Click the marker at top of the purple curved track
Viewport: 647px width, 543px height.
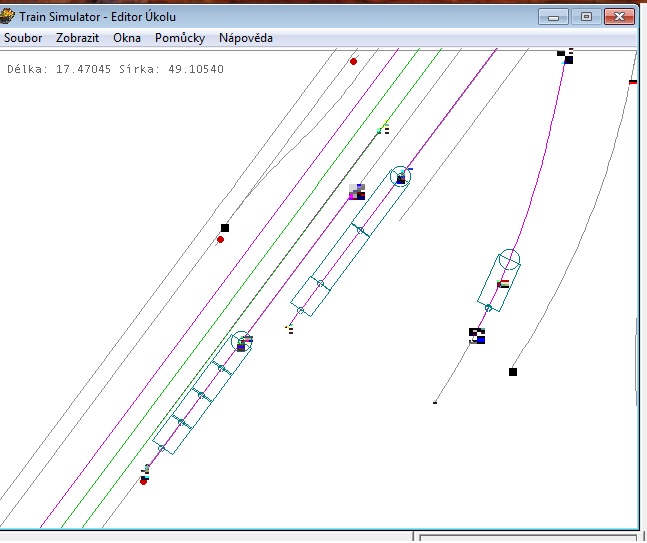point(566,56)
